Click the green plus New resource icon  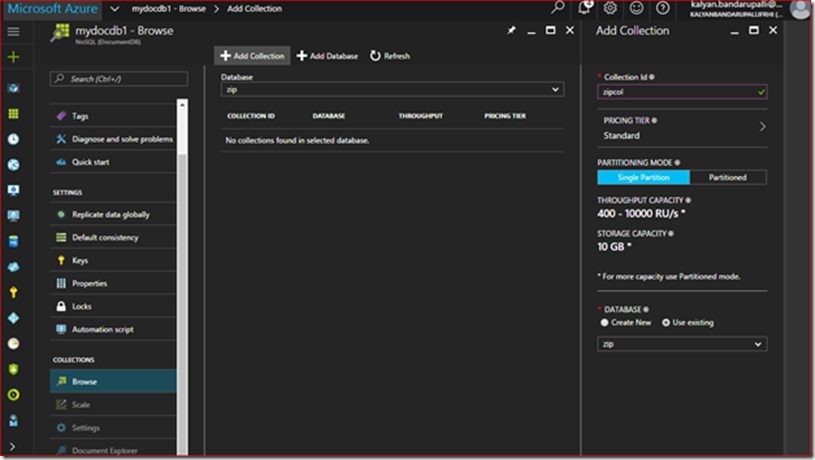[x=14, y=57]
